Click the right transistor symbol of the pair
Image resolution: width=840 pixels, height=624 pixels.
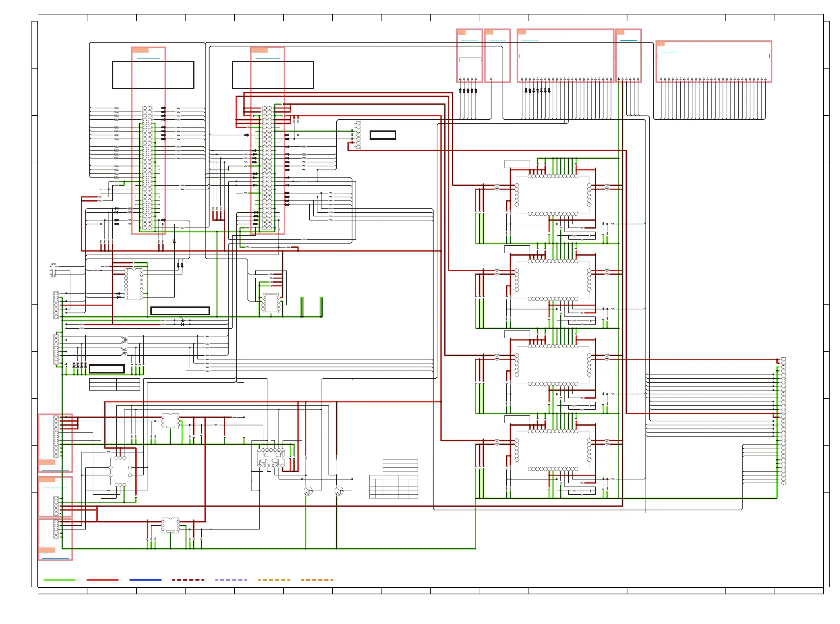(339, 491)
